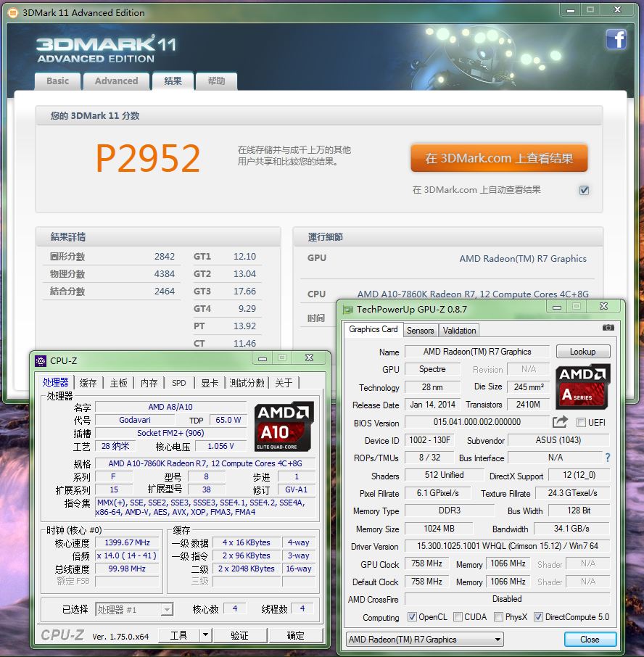The height and width of the screenshot is (657, 644).
Task: Click the GT3 result 17.66
Action: point(244,292)
